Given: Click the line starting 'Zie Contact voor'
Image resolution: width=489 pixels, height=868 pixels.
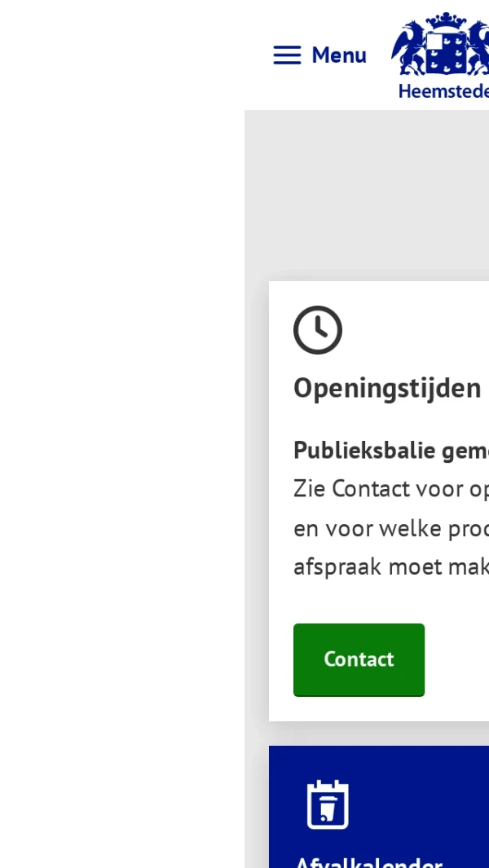Looking at the screenshot, I should (390, 489).
